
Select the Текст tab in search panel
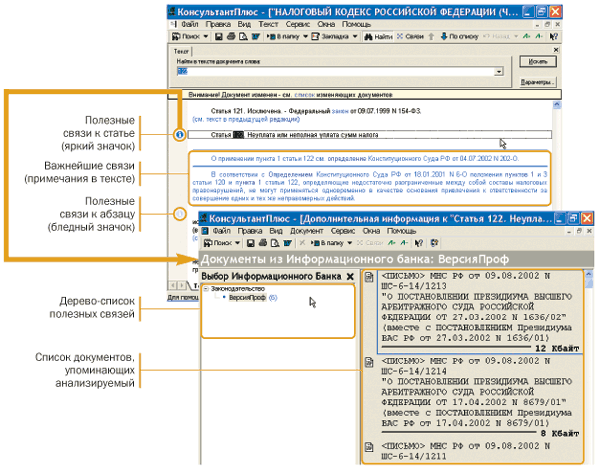(181, 51)
